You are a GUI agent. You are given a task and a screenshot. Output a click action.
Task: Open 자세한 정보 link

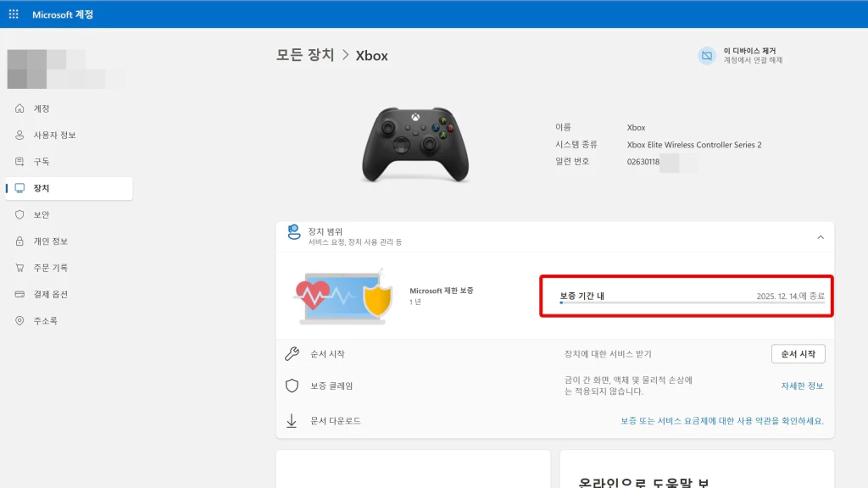click(x=802, y=385)
